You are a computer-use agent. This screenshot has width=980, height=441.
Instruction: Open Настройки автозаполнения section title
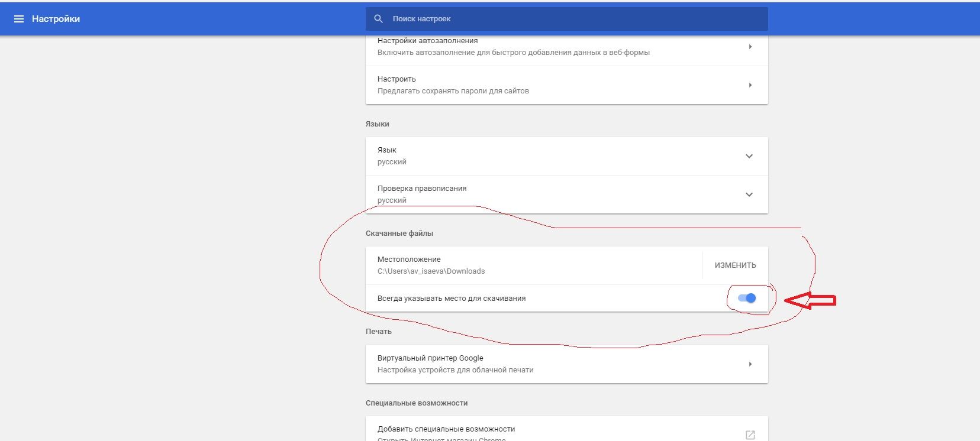[x=427, y=41]
